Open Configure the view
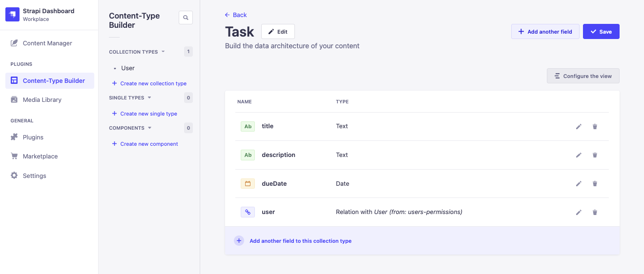This screenshot has height=274, width=644. (x=583, y=76)
